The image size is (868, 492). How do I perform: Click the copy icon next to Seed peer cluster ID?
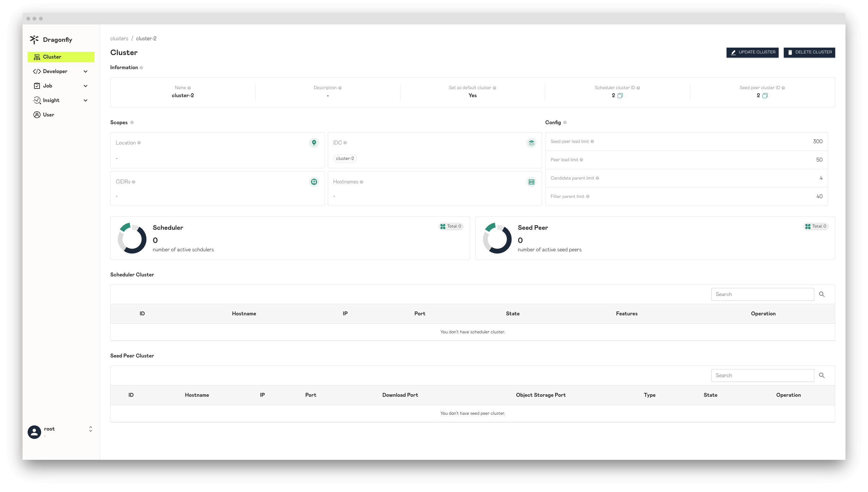[765, 96]
